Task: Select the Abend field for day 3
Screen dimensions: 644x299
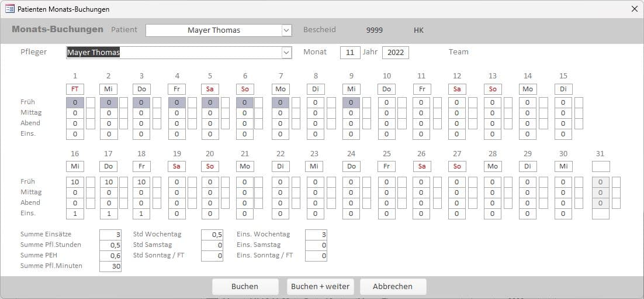Action: click(141, 124)
